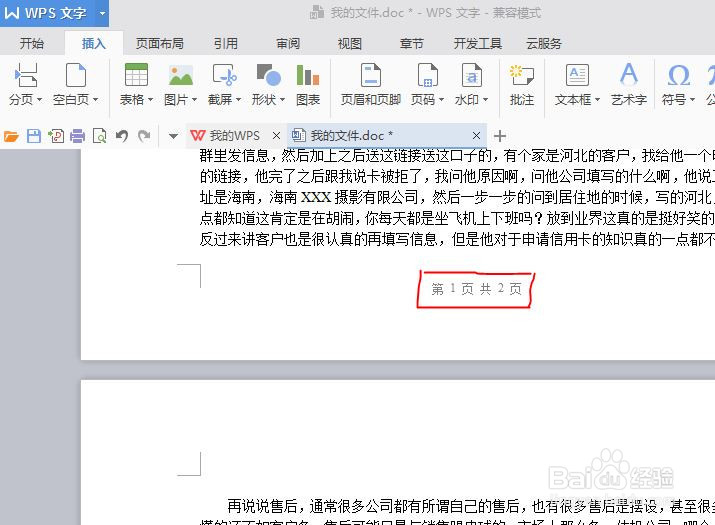Undo the last action

[x=121, y=136]
